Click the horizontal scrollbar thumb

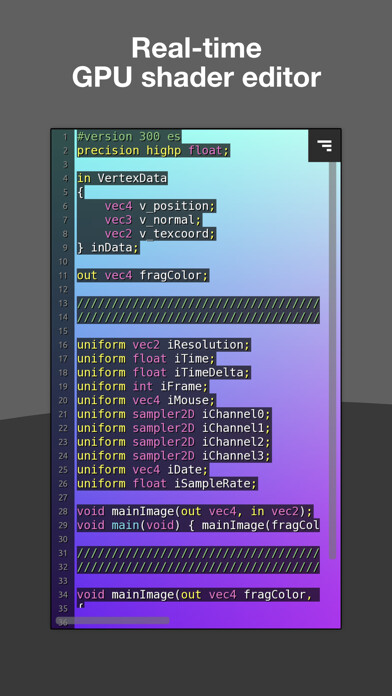[x=112, y=620]
